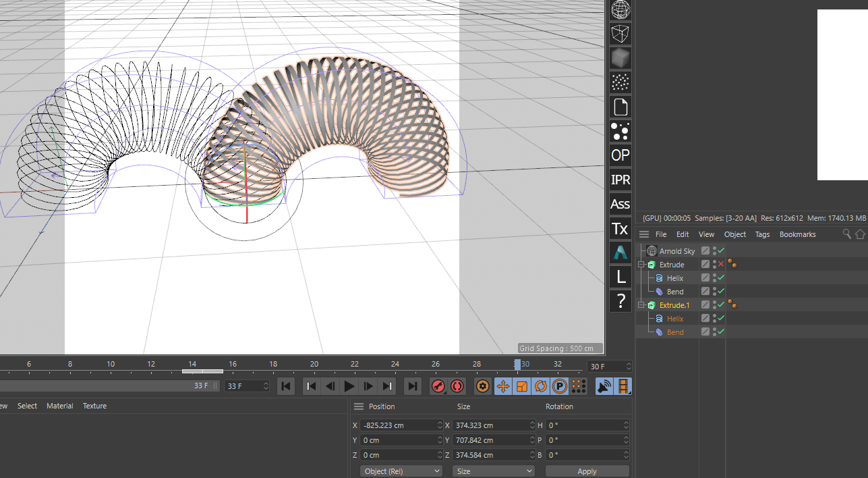This screenshot has width=868, height=478.
Task: Open the Object (Rel) coordinate dropdown
Action: tap(401, 471)
